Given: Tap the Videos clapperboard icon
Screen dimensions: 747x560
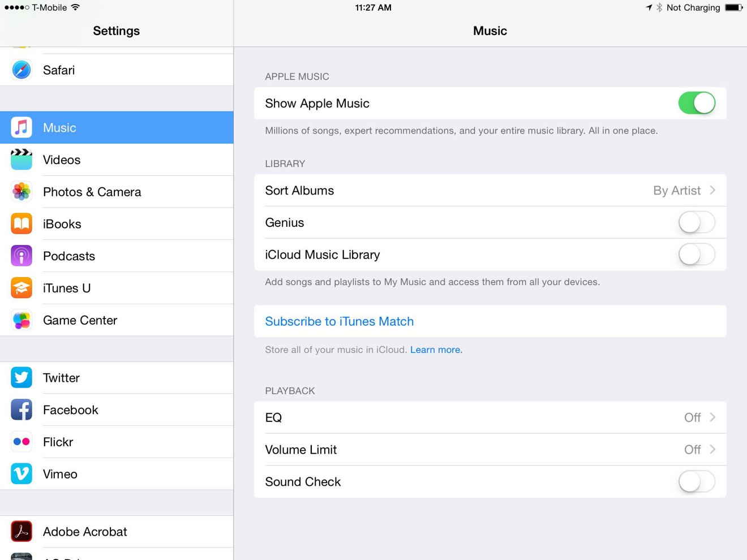Looking at the screenshot, I should pyautogui.click(x=22, y=160).
